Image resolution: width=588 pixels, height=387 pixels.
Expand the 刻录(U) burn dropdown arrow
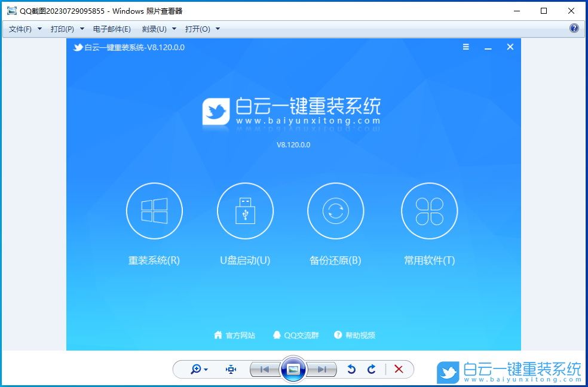[x=171, y=28]
